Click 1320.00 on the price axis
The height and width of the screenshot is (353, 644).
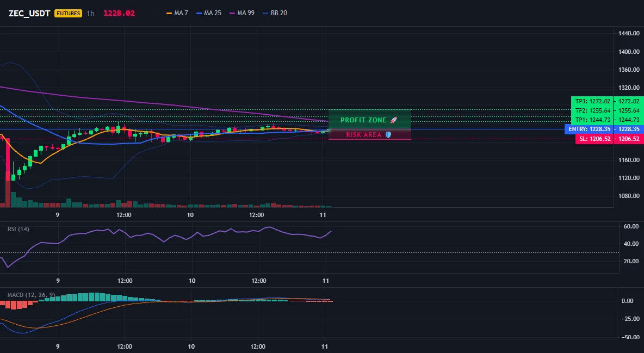click(629, 88)
